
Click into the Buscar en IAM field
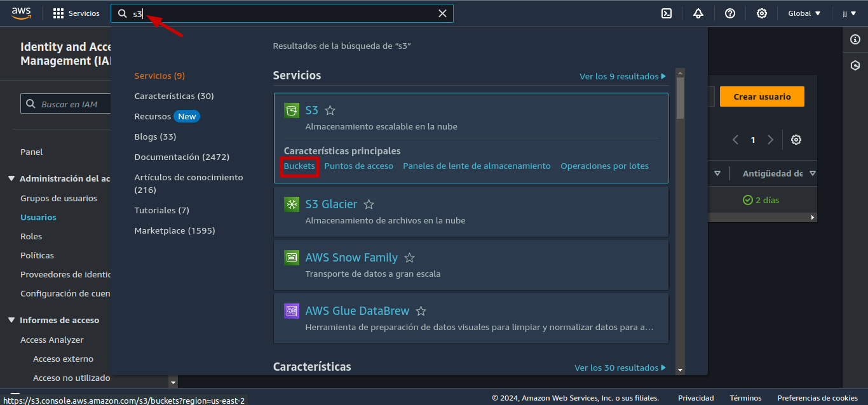65,104
